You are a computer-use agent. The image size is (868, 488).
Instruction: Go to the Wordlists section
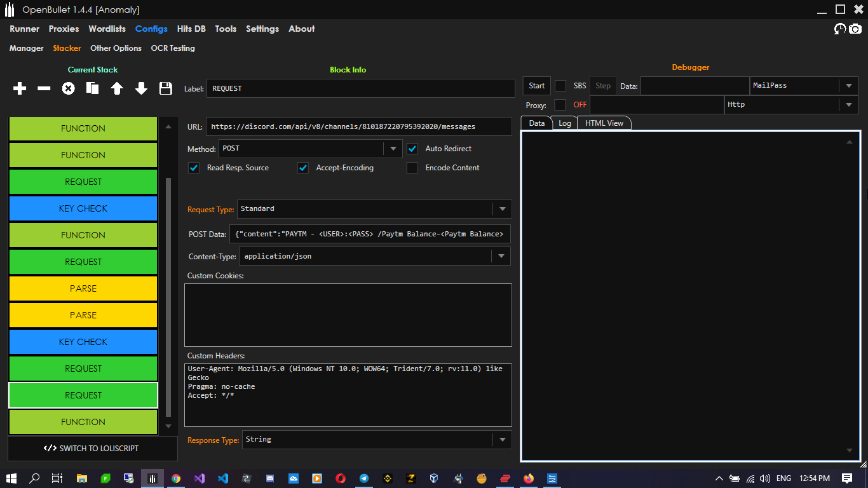coord(107,29)
